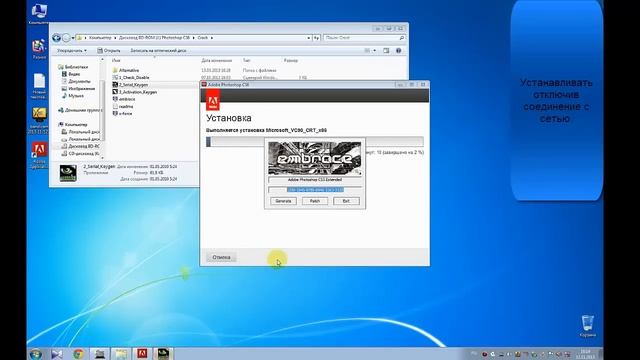640x360 pixels.
Task: Open Изображения library in navigation pane
Action: coord(78,89)
